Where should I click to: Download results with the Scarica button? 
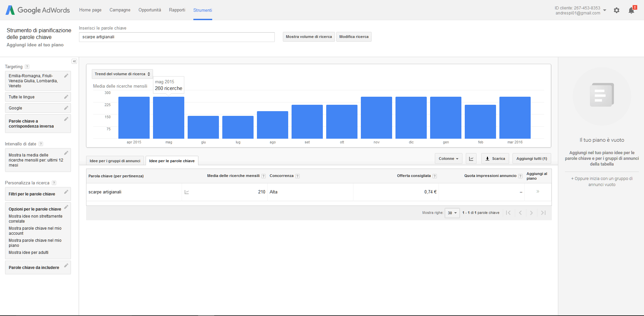coord(495,159)
